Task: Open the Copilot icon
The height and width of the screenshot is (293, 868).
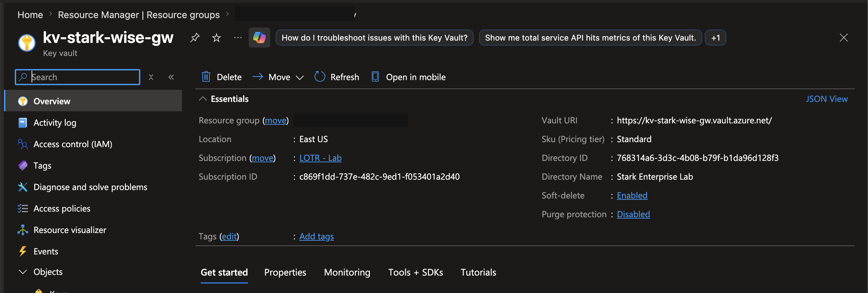Action: 259,38
